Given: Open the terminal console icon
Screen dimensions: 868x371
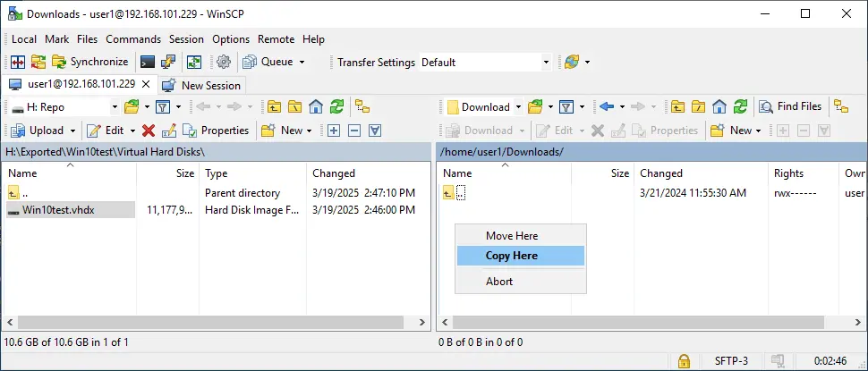Looking at the screenshot, I should pos(148,62).
